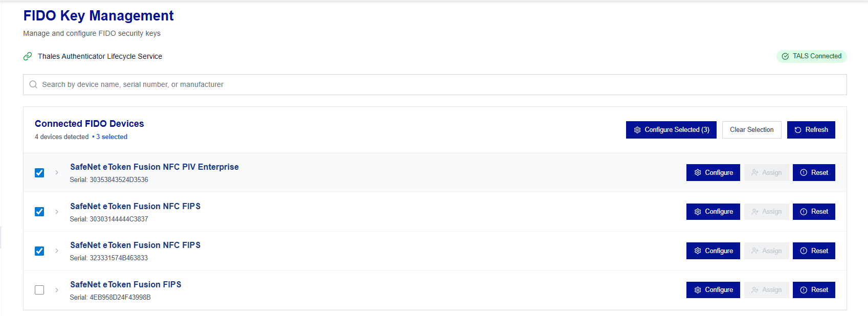Screen dimensions: 868x316
Task: Click the circular arrow Refresh icon
Action: click(x=798, y=130)
